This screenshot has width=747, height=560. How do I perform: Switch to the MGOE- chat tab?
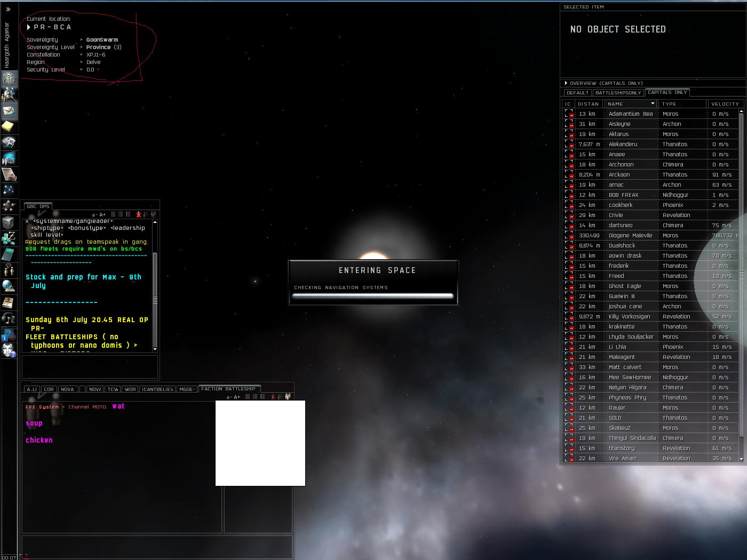(x=187, y=389)
